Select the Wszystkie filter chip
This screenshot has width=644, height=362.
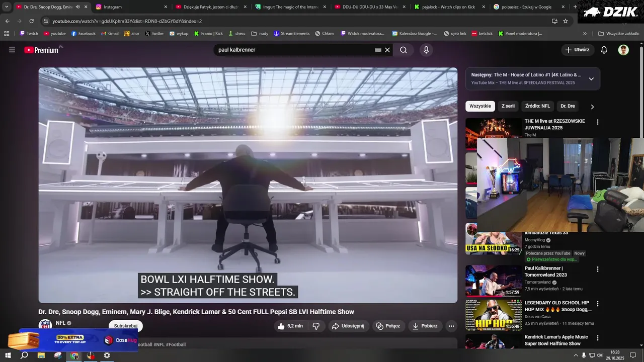pyautogui.click(x=480, y=106)
